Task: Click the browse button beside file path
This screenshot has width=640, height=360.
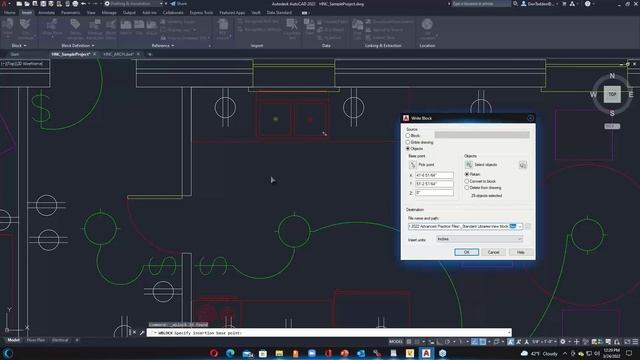Action: tap(528, 227)
